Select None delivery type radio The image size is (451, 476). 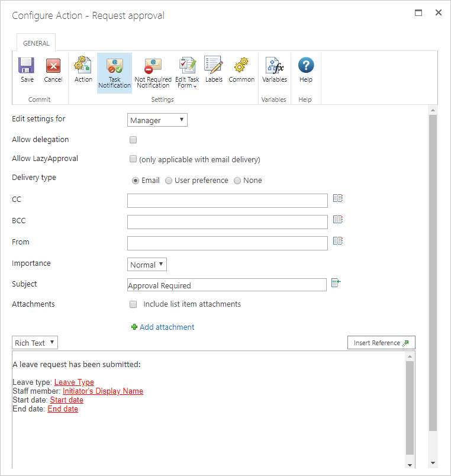[237, 181]
